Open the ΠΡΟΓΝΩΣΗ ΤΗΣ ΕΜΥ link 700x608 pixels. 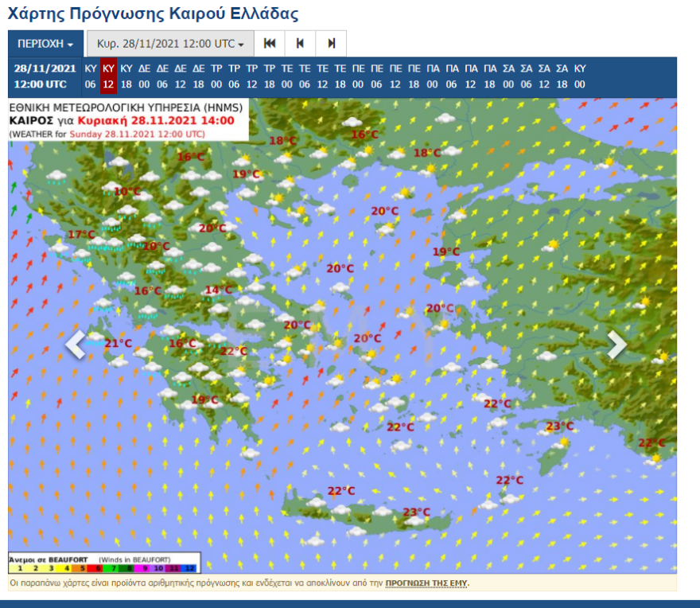pos(427,583)
